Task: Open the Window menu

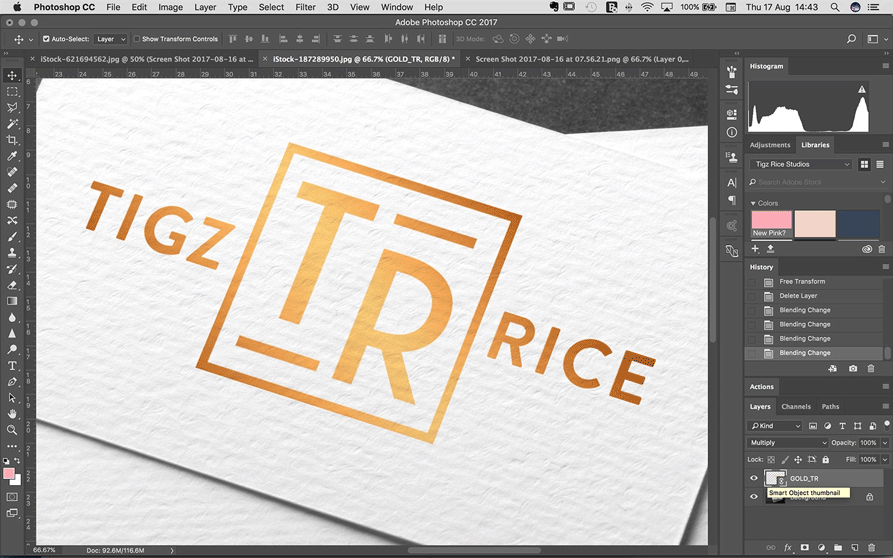Action: pos(397,7)
